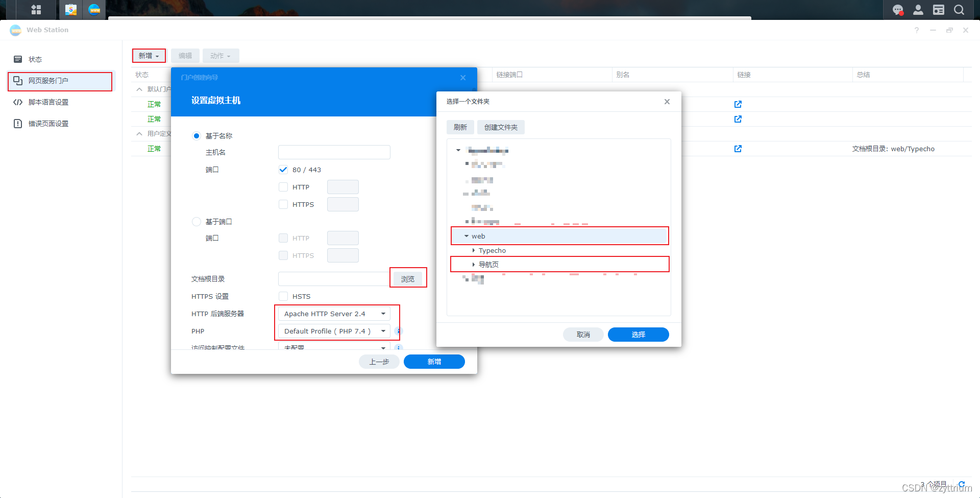
Task: Open the 网页服务门户 section
Action: click(61, 81)
